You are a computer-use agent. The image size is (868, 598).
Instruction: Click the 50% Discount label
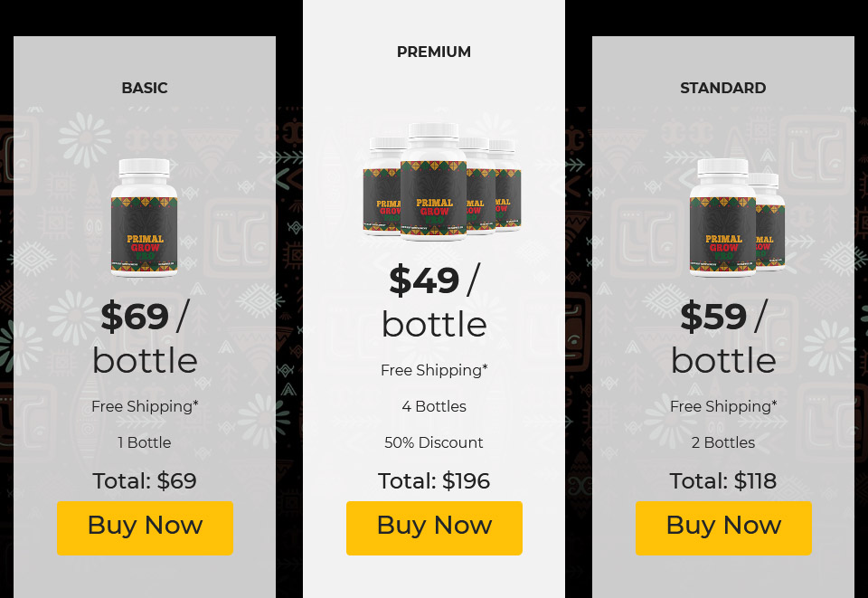(434, 442)
